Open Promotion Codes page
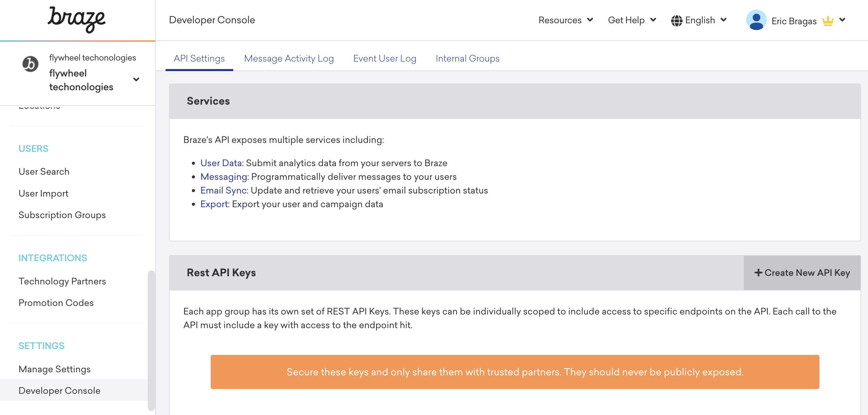This screenshot has height=415, width=868. tap(56, 303)
